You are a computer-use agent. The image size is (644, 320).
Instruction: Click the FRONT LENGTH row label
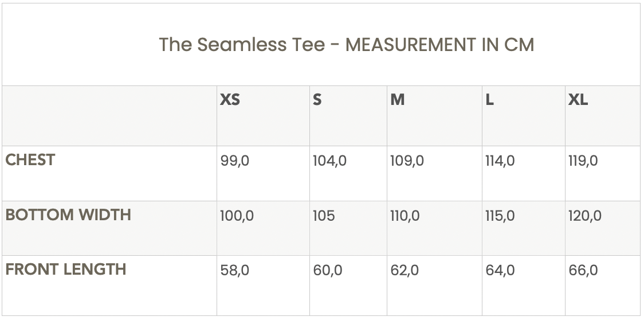(x=66, y=270)
